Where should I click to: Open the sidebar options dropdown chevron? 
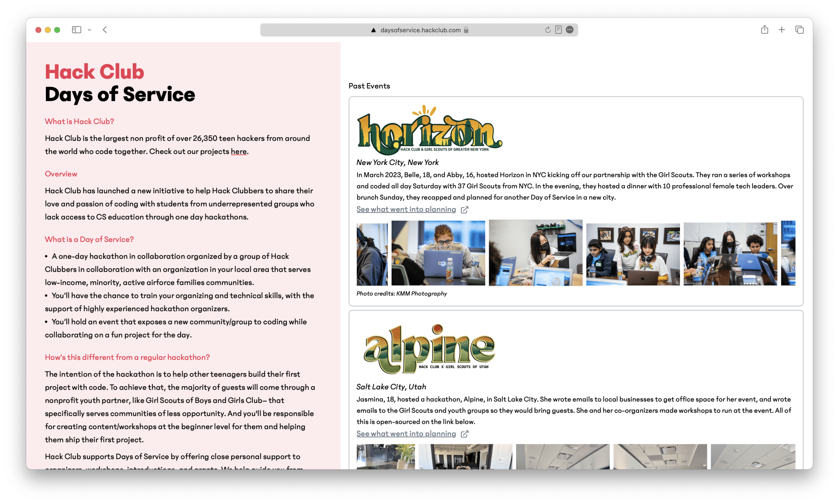tap(89, 30)
